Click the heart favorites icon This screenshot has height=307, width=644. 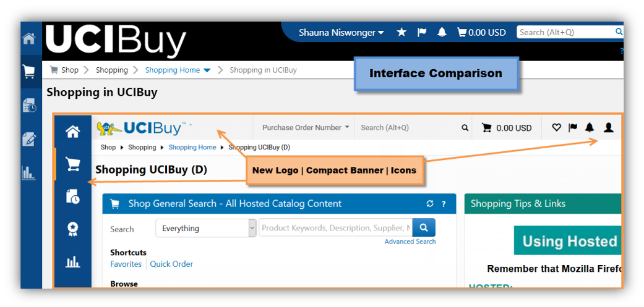click(556, 127)
